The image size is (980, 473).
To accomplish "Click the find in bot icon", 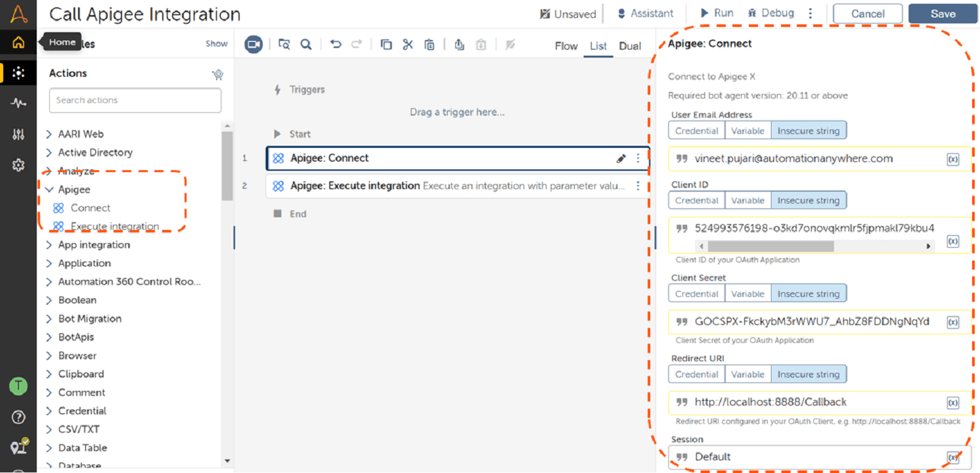I will point(284,45).
